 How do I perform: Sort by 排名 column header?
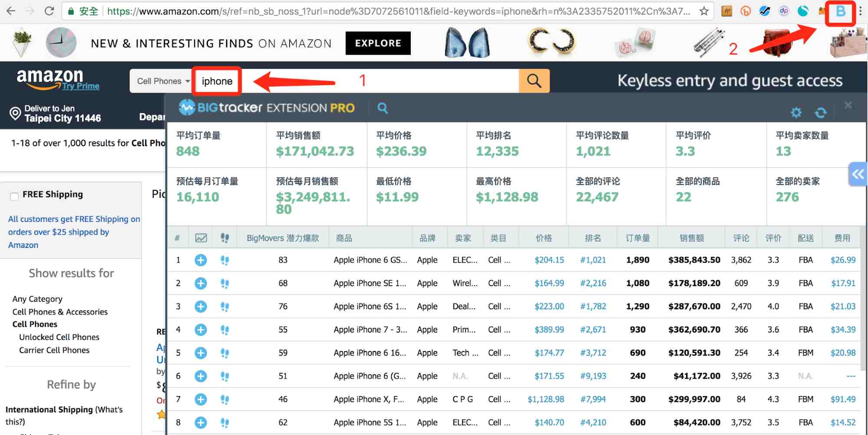point(593,238)
